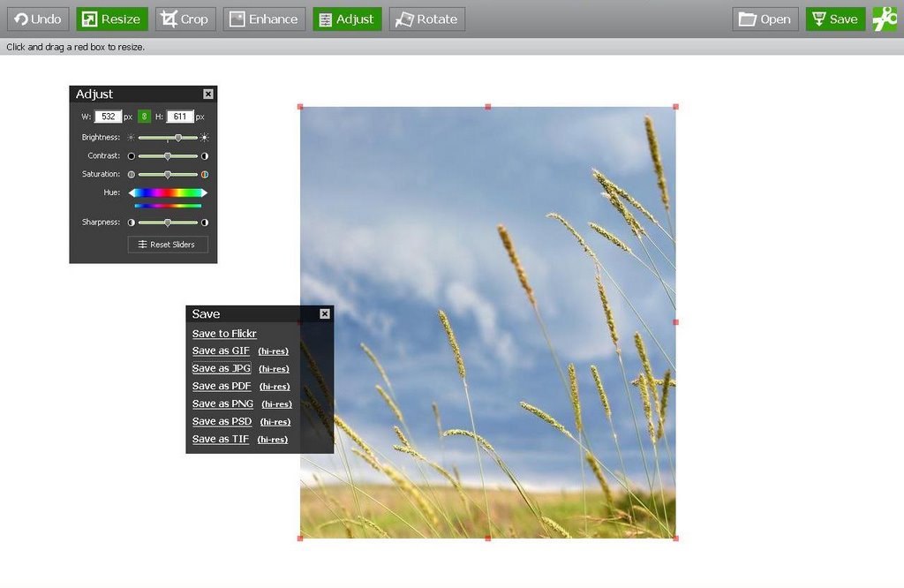Click the bottom-right red resize handle
The height and width of the screenshot is (588, 904).
(675, 539)
